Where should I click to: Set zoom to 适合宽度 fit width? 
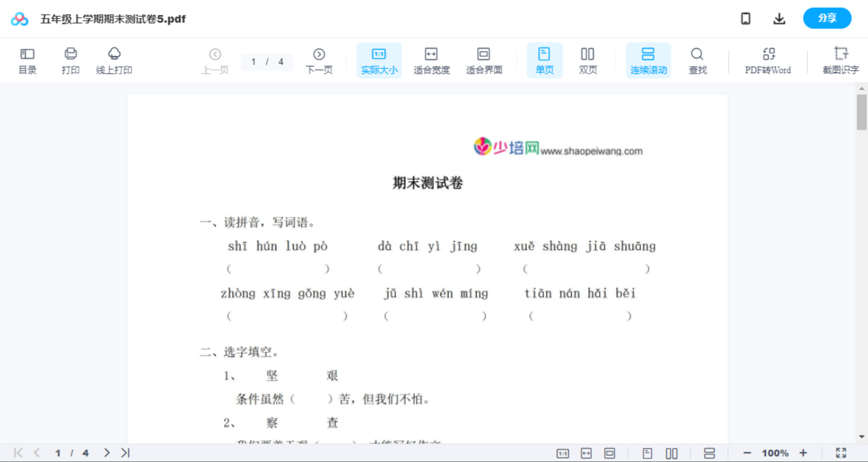(431, 60)
